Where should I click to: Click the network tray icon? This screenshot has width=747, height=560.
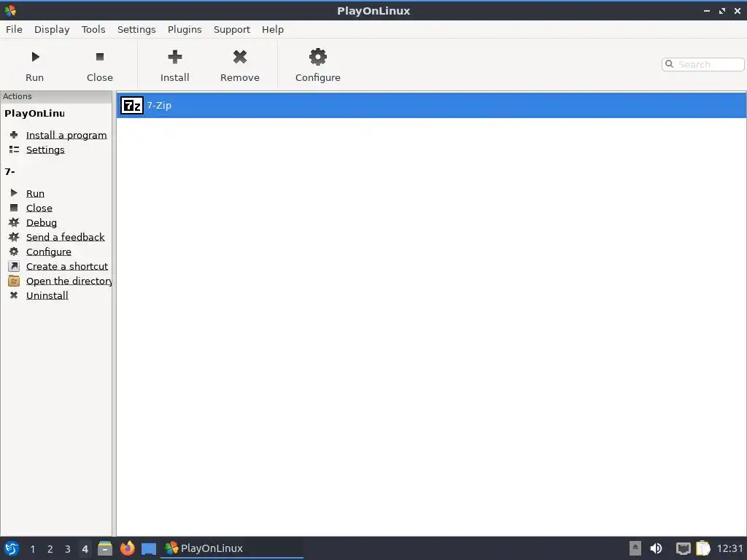click(683, 548)
